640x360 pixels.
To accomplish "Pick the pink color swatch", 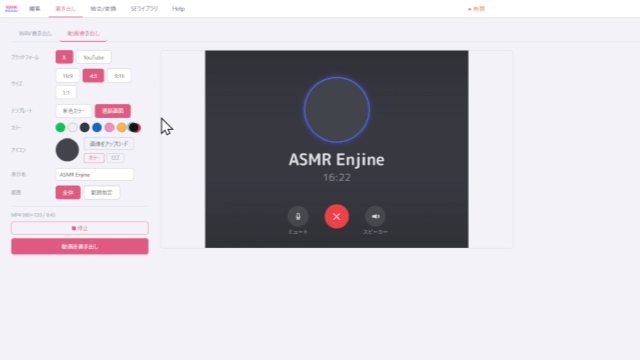I will pos(109,128).
